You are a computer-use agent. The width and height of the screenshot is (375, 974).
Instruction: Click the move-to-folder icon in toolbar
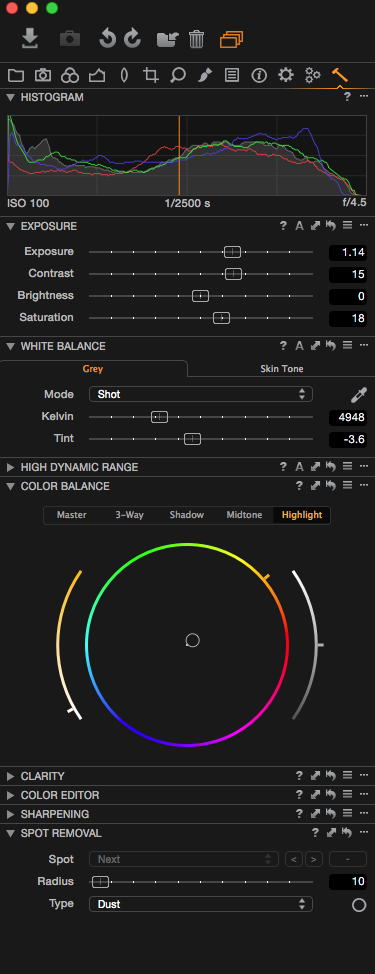[x=168, y=40]
